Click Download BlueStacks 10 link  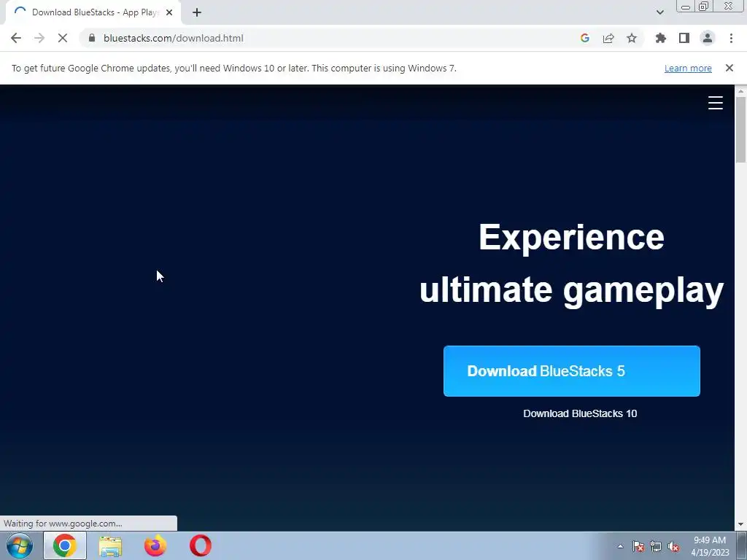click(580, 413)
